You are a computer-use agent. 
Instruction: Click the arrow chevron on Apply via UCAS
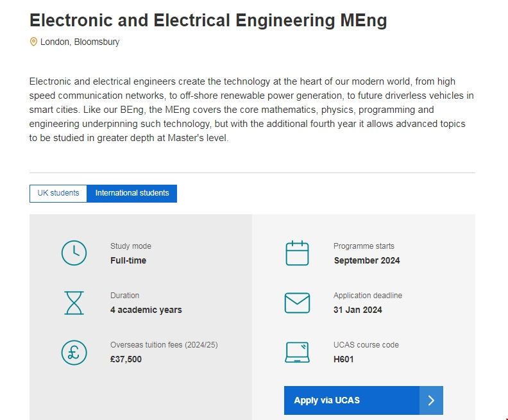(431, 400)
